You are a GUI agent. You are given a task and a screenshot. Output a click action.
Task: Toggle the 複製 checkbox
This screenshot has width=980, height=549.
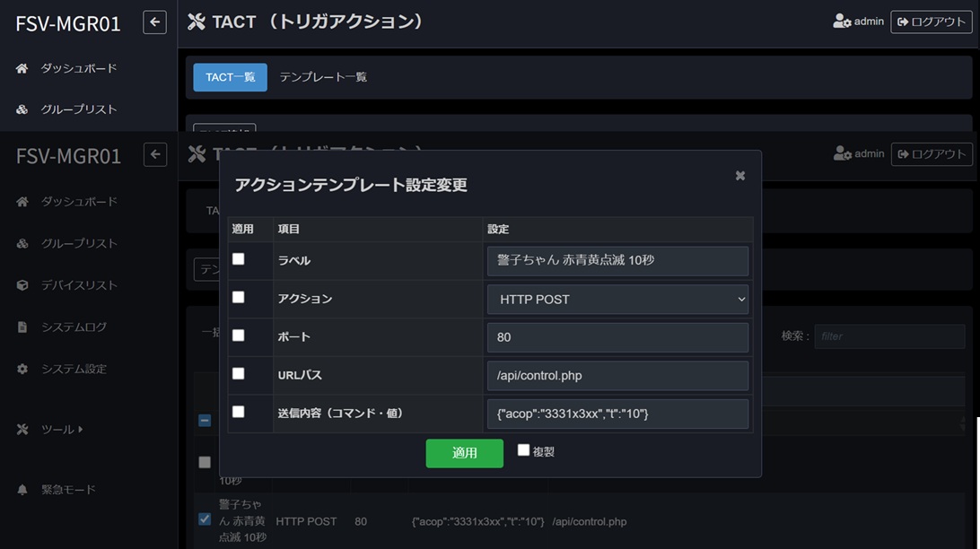(524, 449)
